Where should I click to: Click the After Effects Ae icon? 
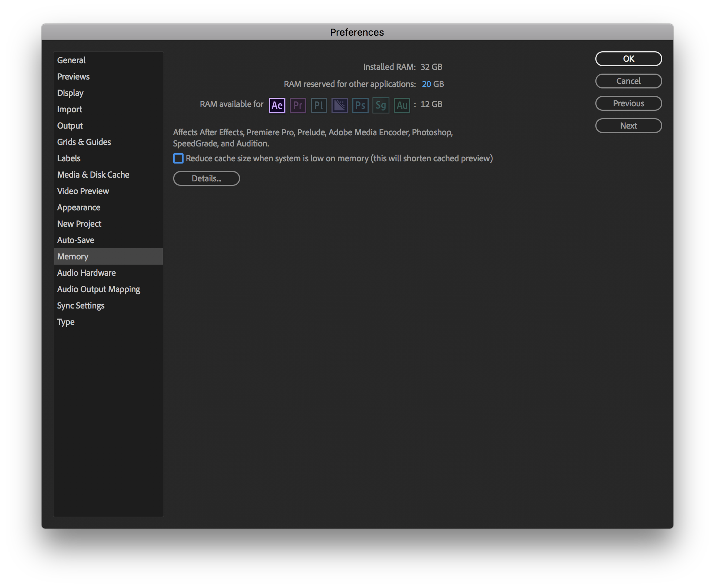277,106
